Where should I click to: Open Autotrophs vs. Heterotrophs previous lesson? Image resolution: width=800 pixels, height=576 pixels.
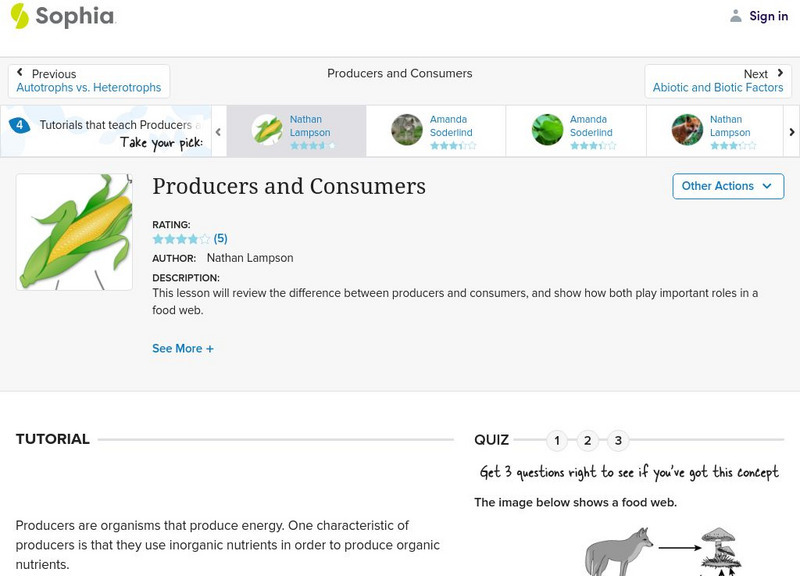pos(89,88)
